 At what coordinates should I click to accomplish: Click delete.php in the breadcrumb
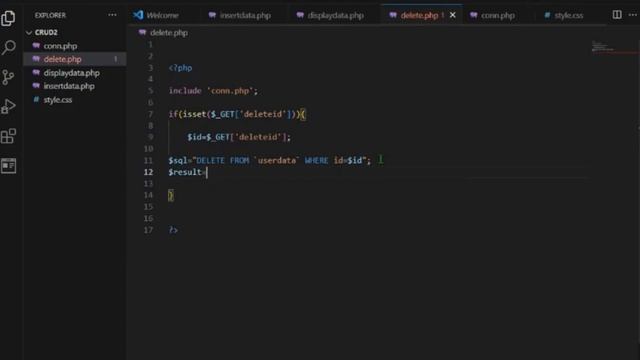[x=169, y=33]
